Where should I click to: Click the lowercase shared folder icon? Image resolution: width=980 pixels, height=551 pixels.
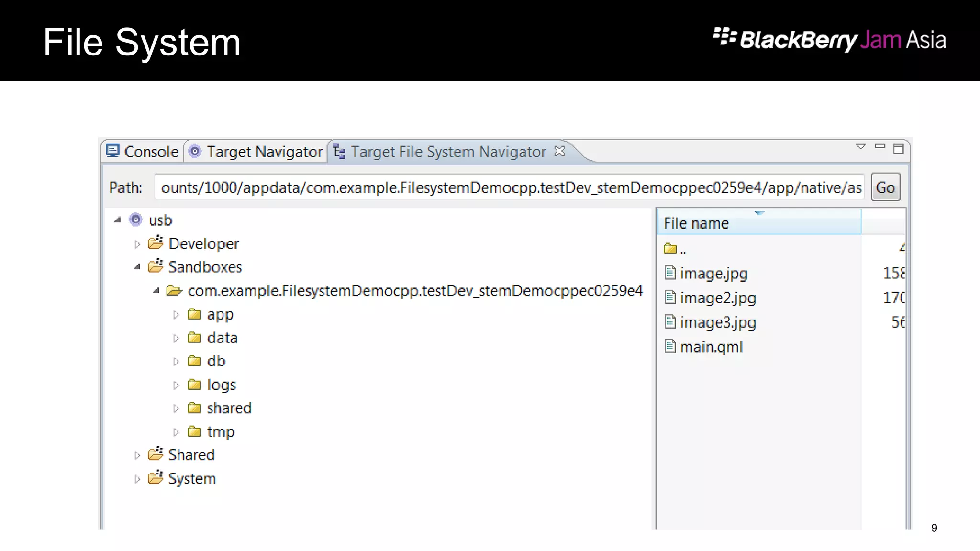coord(194,408)
